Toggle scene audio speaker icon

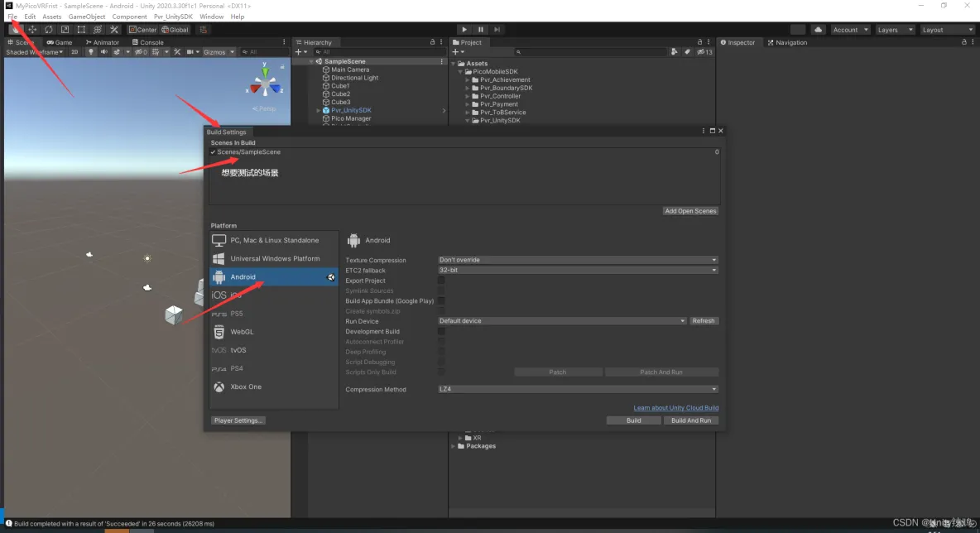(103, 52)
